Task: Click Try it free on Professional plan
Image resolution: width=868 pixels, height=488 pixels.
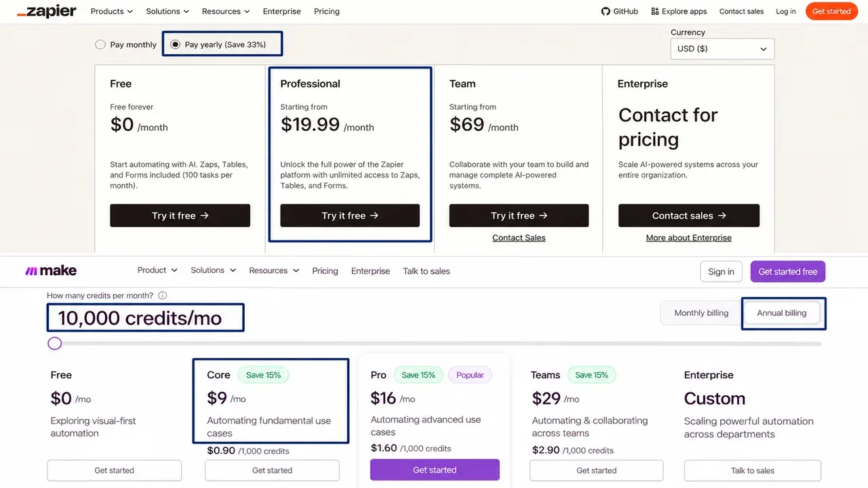Action: point(350,216)
